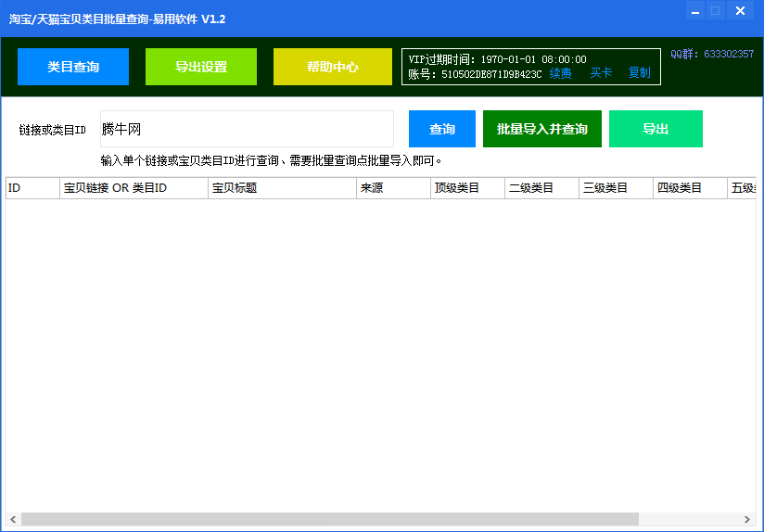The width and height of the screenshot is (764, 532).
Task: Sort by the ID column header
Action: [32, 188]
